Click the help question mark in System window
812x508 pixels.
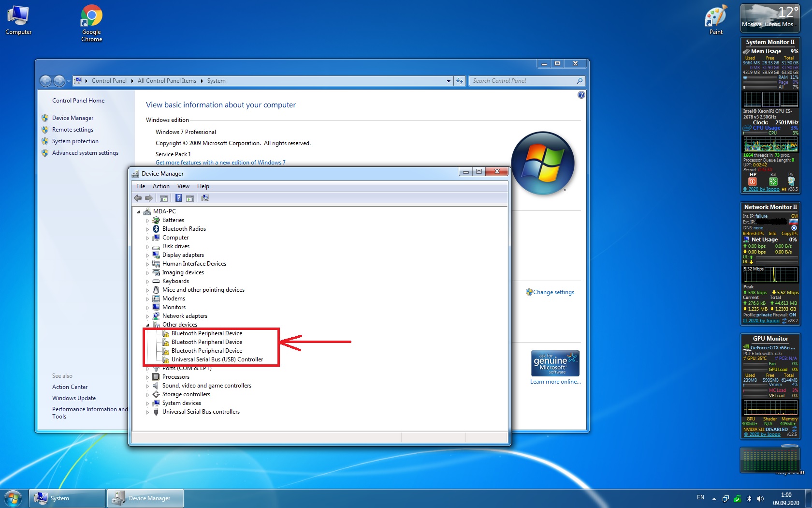[581, 95]
